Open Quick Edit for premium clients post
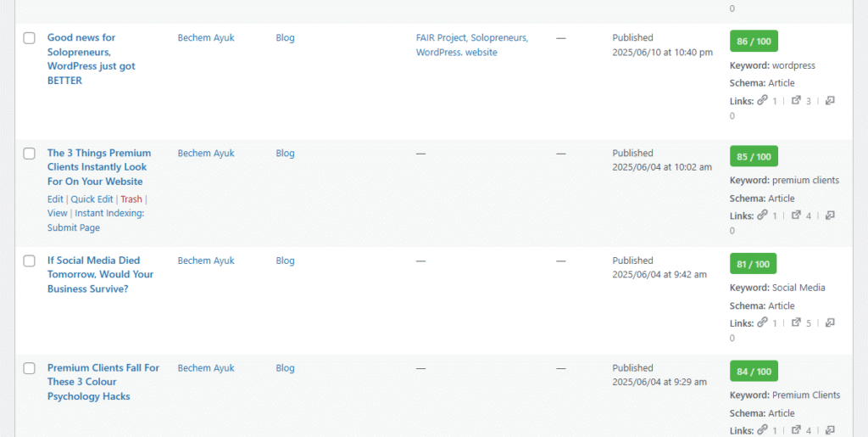Image resolution: width=868 pixels, height=437 pixels. click(92, 199)
